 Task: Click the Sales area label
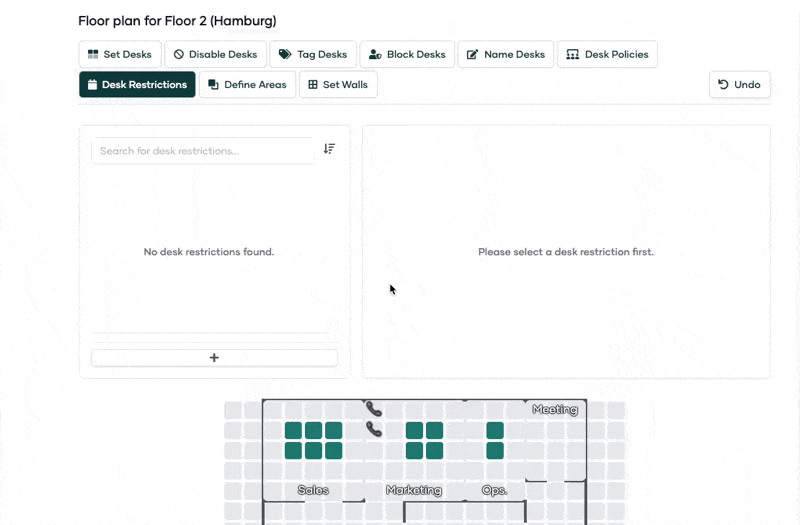[x=313, y=490]
